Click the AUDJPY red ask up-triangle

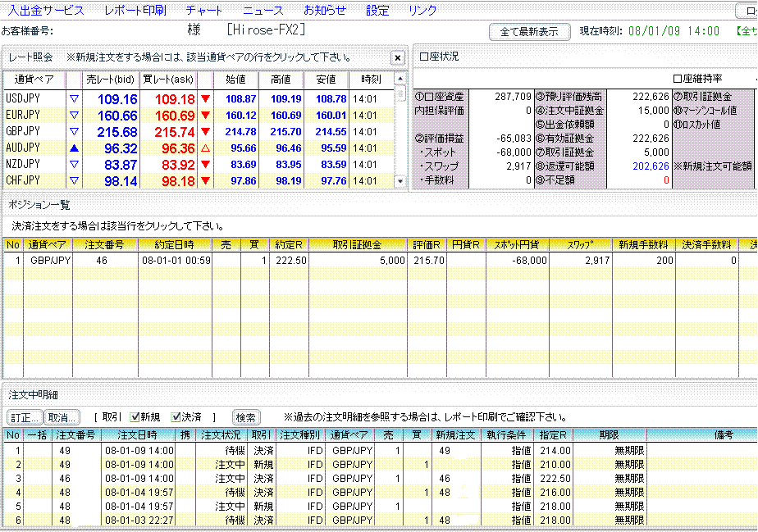[205, 148]
